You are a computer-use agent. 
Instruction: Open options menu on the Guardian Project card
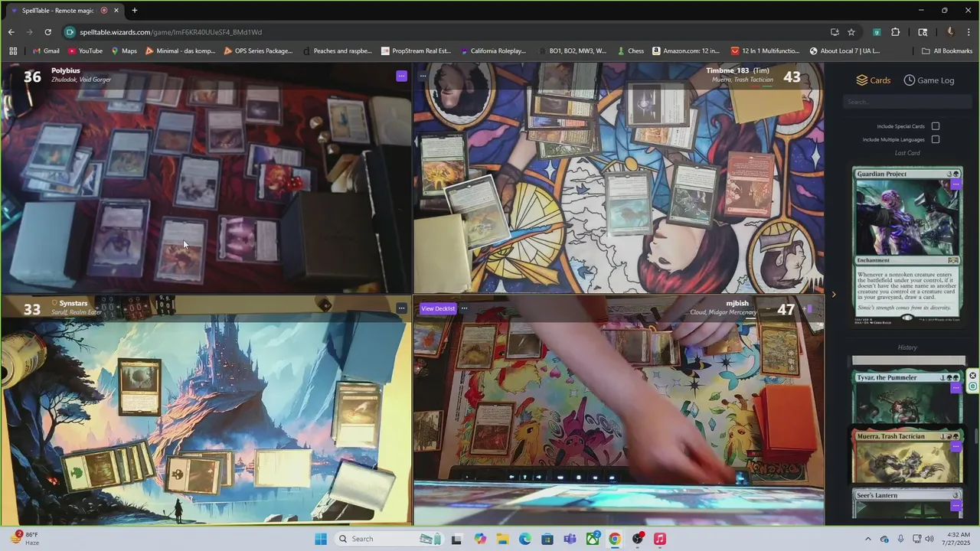point(955,184)
